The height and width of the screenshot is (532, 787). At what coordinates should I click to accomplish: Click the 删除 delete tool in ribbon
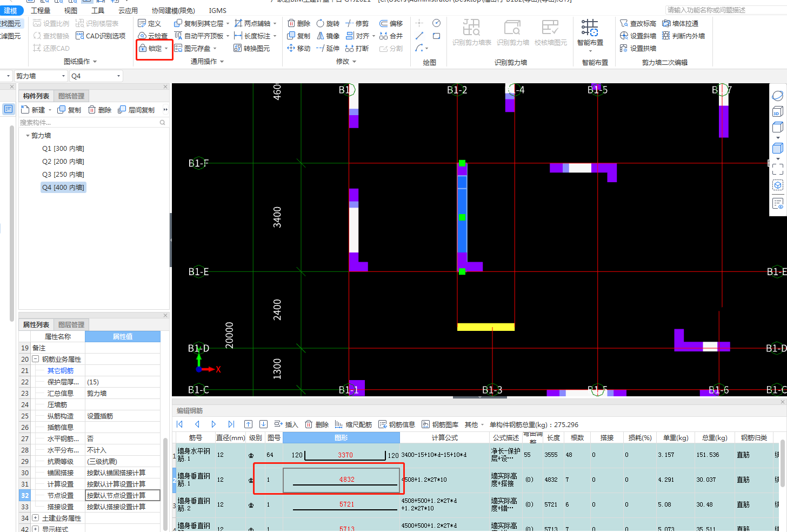click(x=299, y=23)
